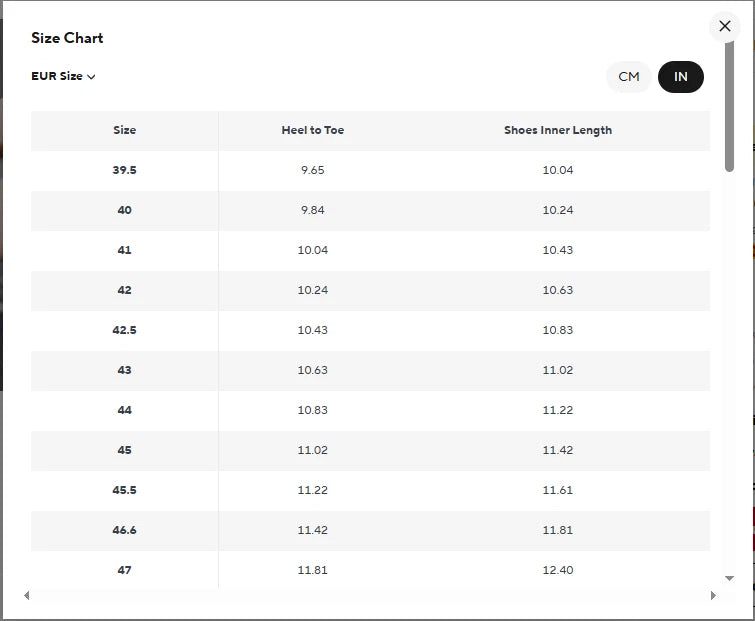755x621 pixels.
Task: Click the Shoes Inner Length header
Action: 557,130
